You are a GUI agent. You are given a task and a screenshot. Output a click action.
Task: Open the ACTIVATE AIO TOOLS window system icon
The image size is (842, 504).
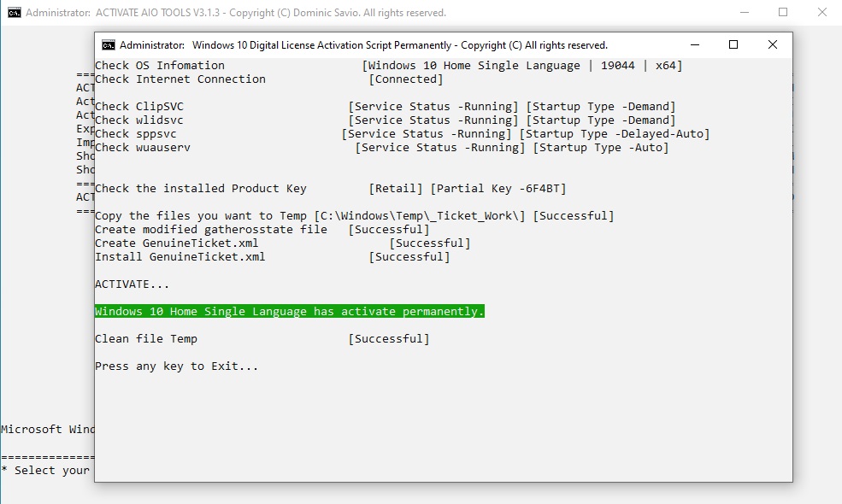(x=15, y=13)
